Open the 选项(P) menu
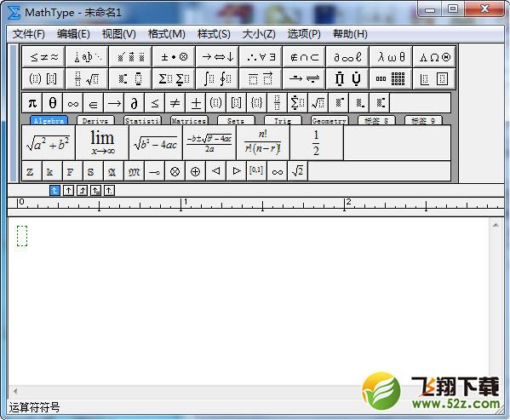 pos(304,34)
